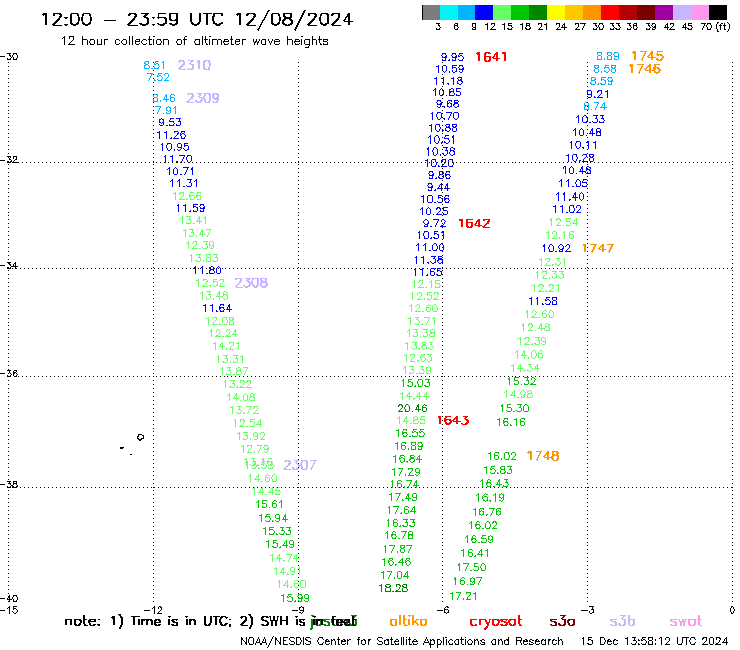
Task: Click the 'altika' satellite legend label
Action: 408,621
